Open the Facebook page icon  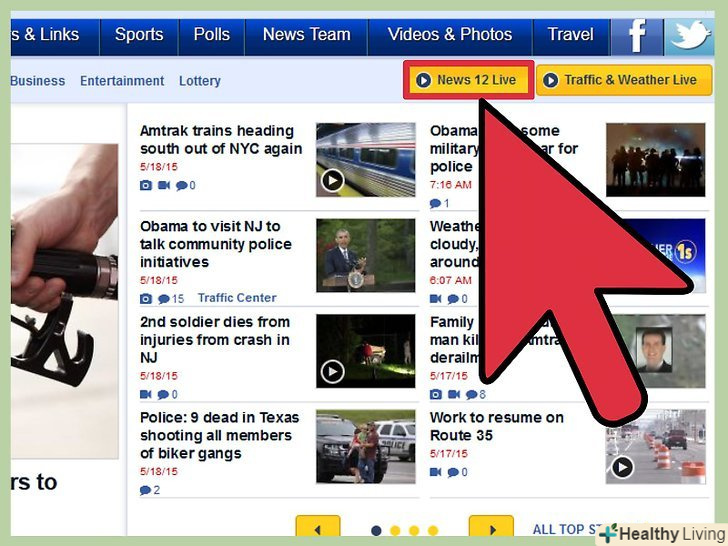[x=637, y=37]
